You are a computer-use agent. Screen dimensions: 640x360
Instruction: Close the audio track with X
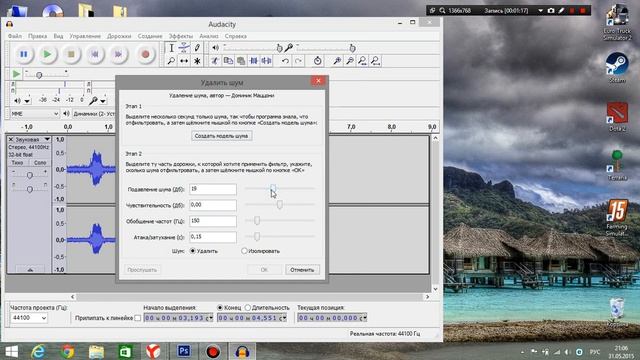(11, 139)
